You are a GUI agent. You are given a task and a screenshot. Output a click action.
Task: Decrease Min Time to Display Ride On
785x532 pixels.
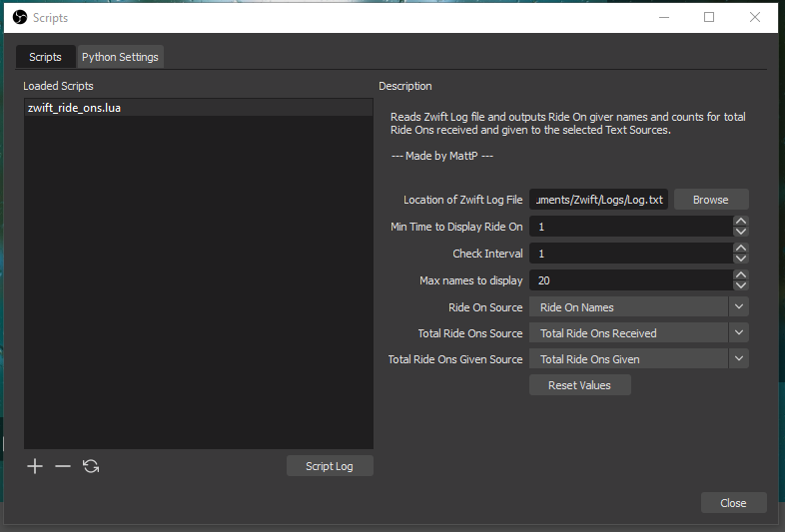click(740, 233)
